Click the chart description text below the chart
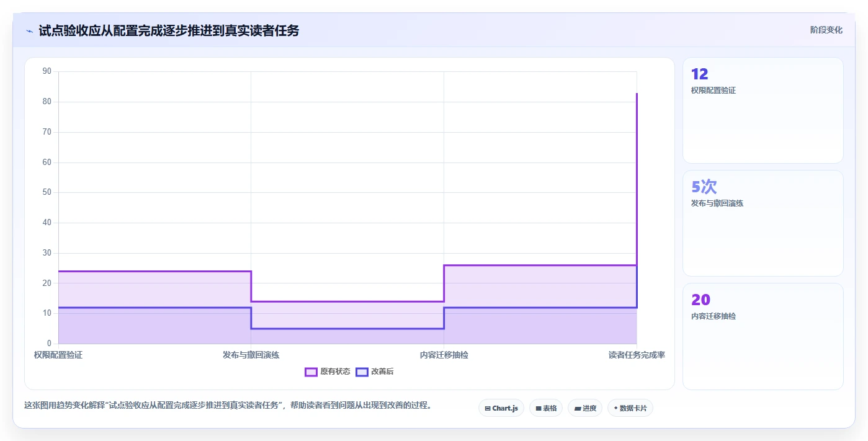Screen dimensions: 868x441 [x=228, y=406]
